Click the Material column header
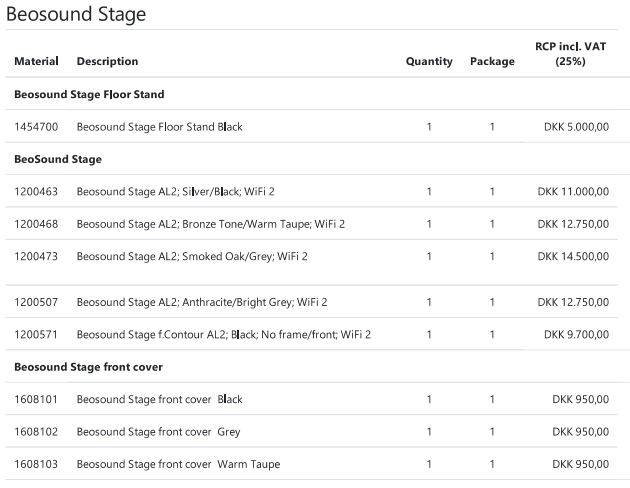 click(x=36, y=61)
